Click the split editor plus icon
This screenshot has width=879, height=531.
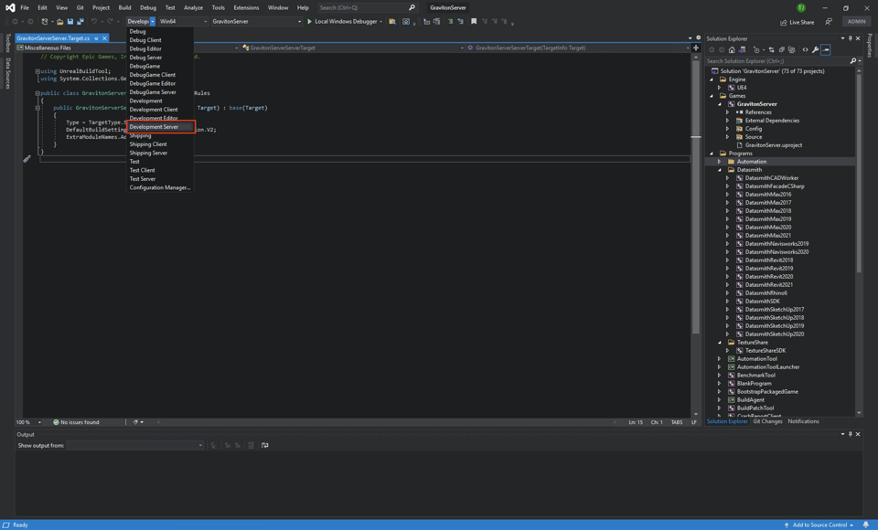click(696, 48)
